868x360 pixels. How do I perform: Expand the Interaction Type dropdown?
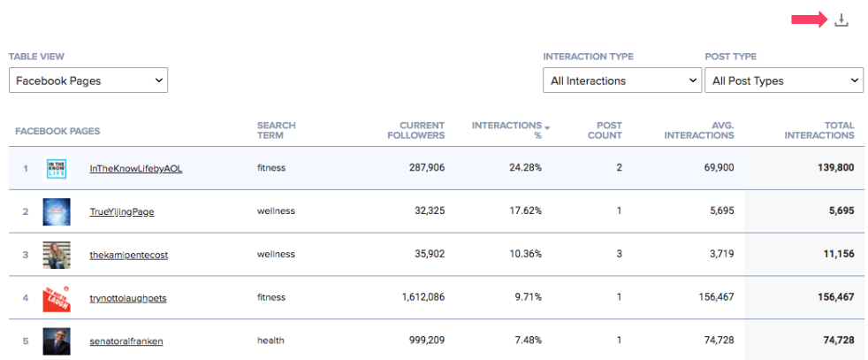(622, 80)
